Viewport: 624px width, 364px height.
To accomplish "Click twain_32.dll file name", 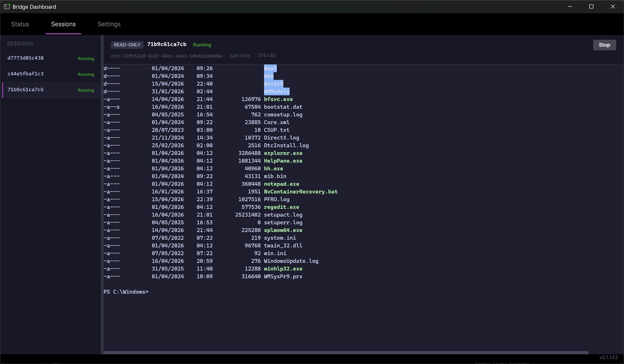I will tap(283, 246).
